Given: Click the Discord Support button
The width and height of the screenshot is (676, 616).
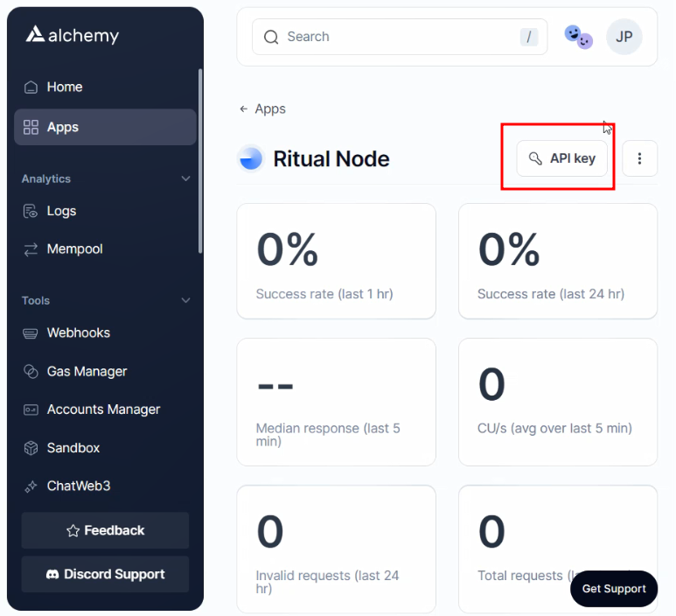Looking at the screenshot, I should click(105, 574).
